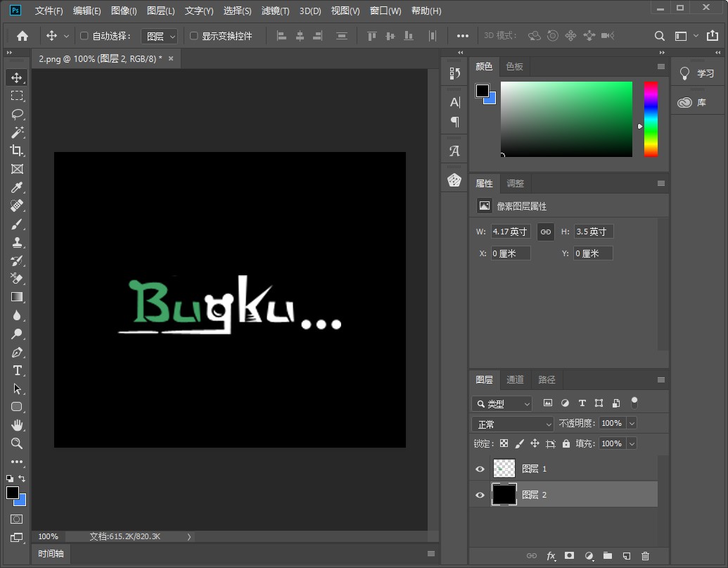The height and width of the screenshot is (568, 728).
Task: Select the Magic Wand tool
Action: pos(17,132)
